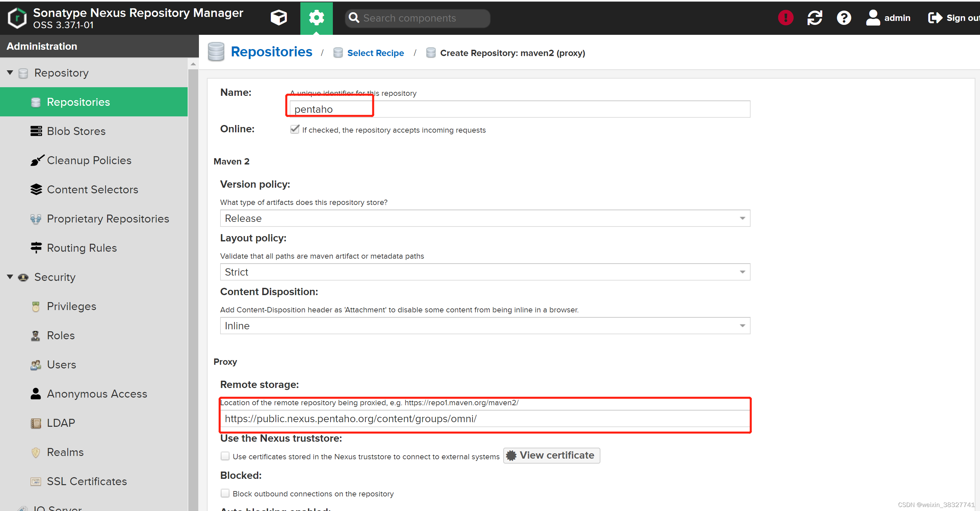Open Roles in the sidebar

click(x=93, y=336)
